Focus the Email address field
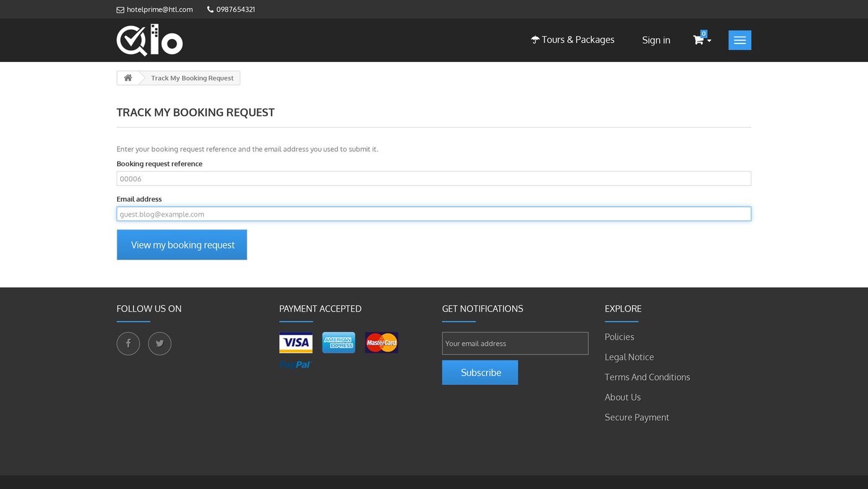 (x=434, y=214)
